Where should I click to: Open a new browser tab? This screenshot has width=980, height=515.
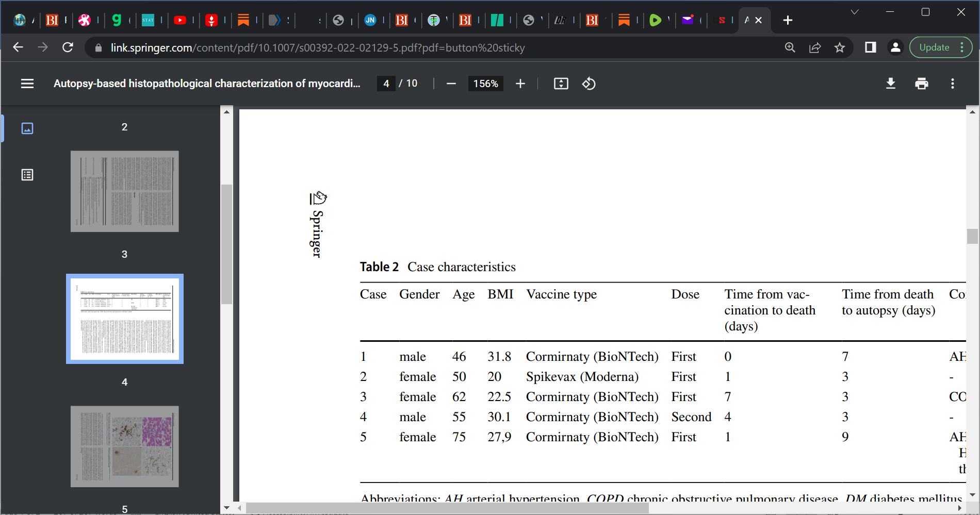[788, 20]
